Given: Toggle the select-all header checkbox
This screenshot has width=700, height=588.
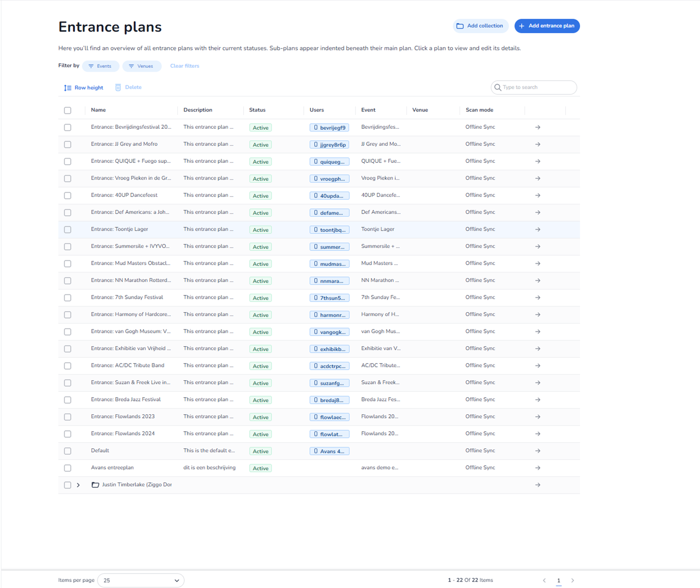Looking at the screenshot, I should 68,111.
